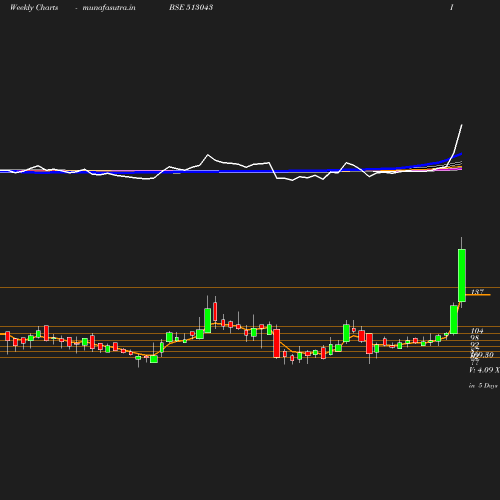Click the '98' price level label
This screenshot has height=500, width=500.
475,338
